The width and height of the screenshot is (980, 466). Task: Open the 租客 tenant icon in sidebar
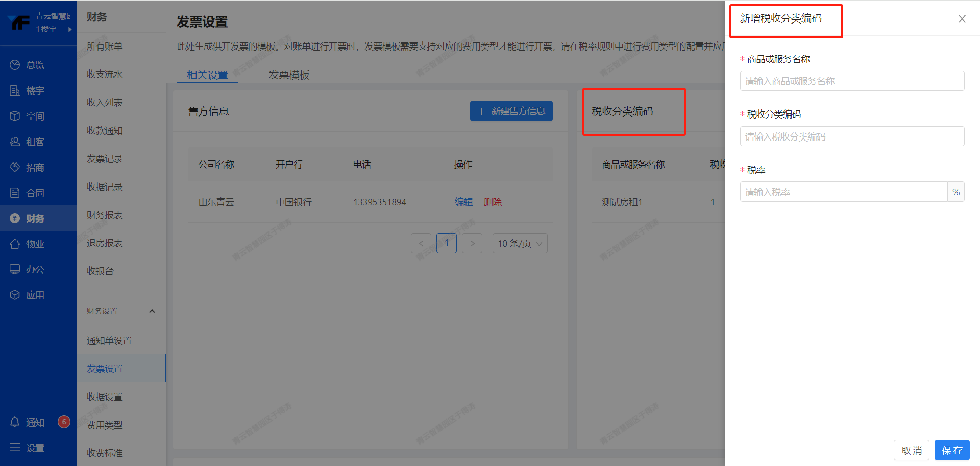pos(15,142)
